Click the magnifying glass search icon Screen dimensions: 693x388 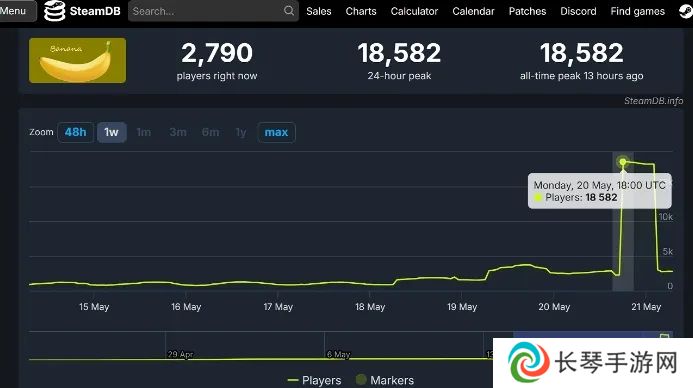[289, 11]
